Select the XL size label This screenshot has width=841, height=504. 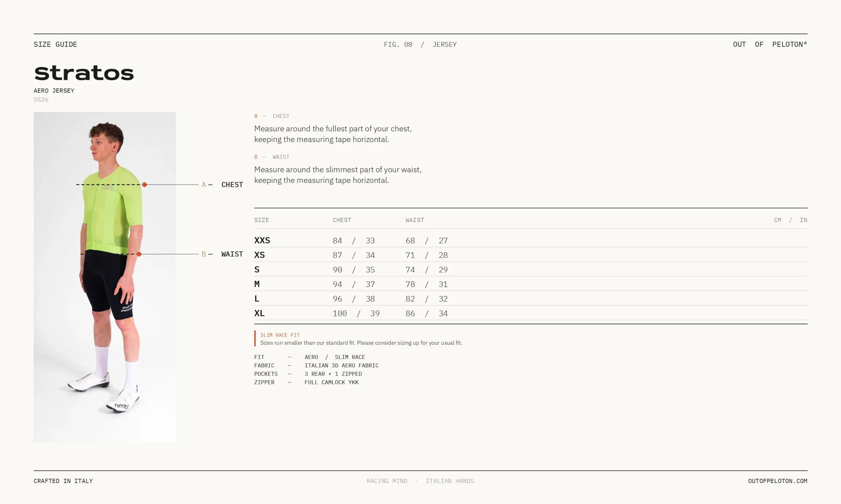(260, 313)
